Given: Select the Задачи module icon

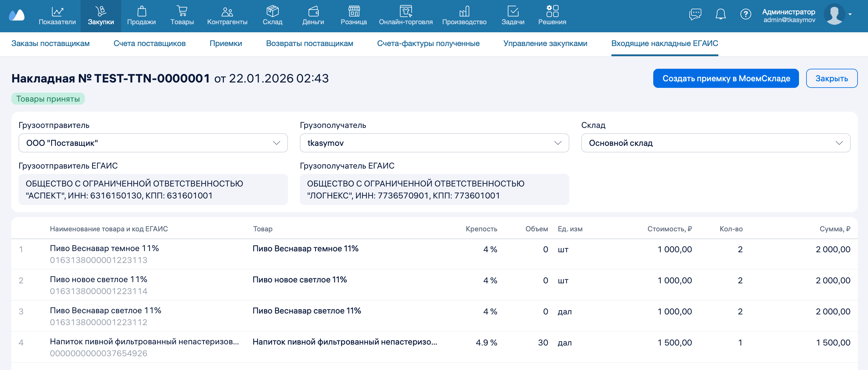Looking at the screenshot, I should (513, 11).
